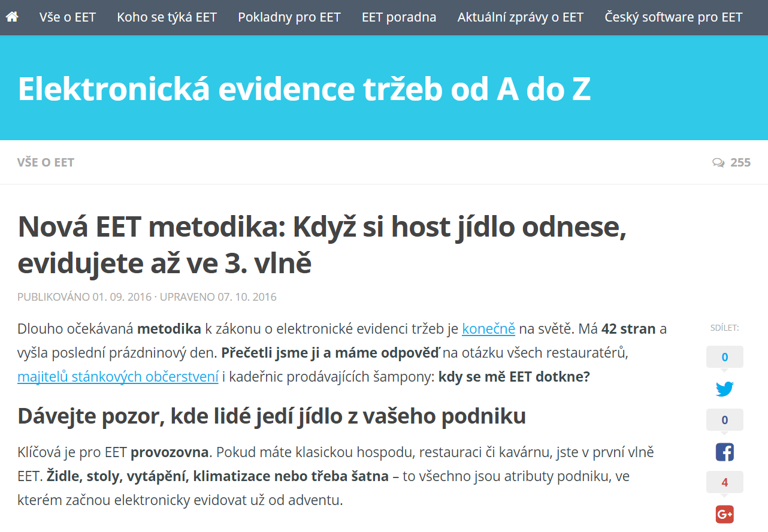Go to the home page icon
The image size is (768, 532).
coord(11,17)
